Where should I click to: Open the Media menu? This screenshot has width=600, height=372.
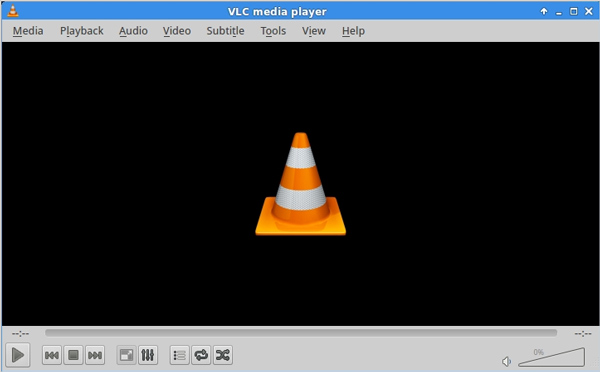click(x=28, y=31)
